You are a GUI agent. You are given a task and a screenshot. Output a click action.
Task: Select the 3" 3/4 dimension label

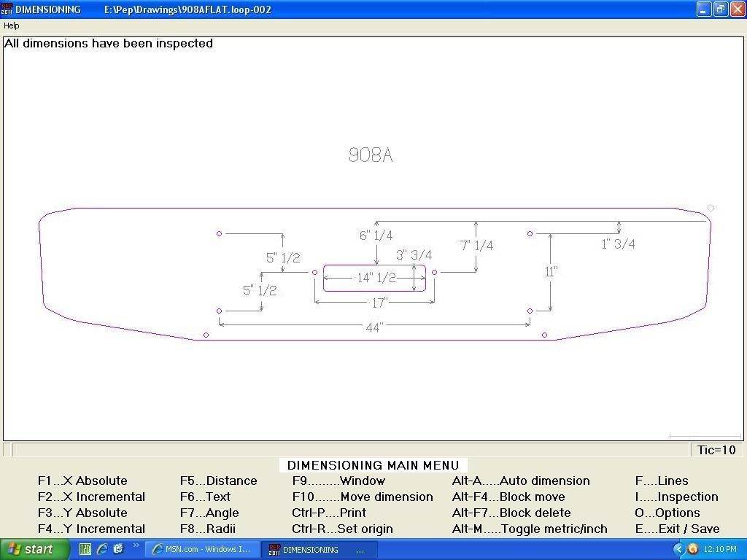pos(414,255)
